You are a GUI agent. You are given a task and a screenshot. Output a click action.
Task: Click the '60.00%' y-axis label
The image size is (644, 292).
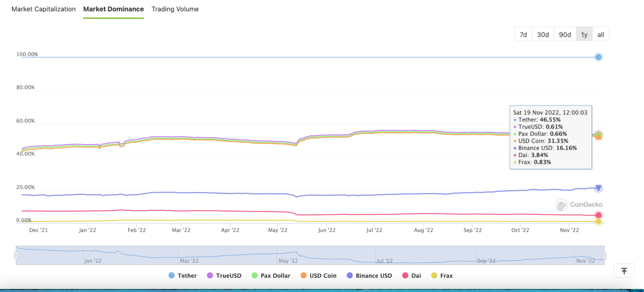coord(25,121)
